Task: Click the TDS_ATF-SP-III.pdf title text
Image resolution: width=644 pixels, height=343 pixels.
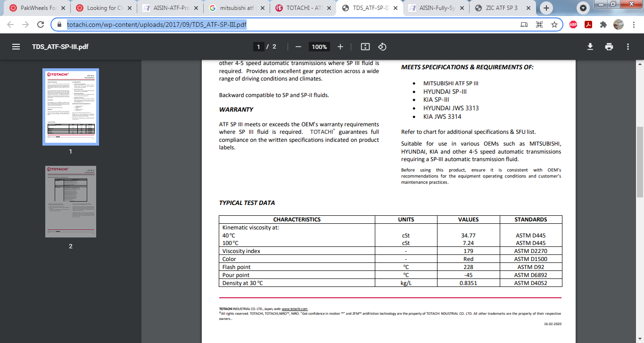Action: click(x=60, y=47)
